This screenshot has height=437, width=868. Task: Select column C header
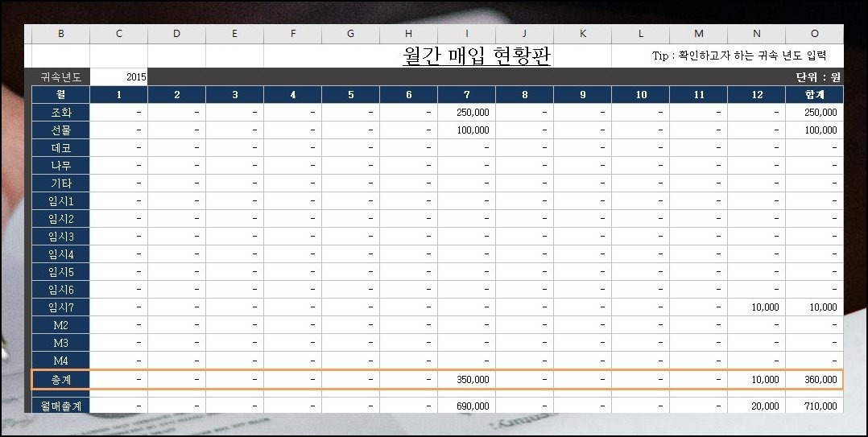tap(119, 34)
